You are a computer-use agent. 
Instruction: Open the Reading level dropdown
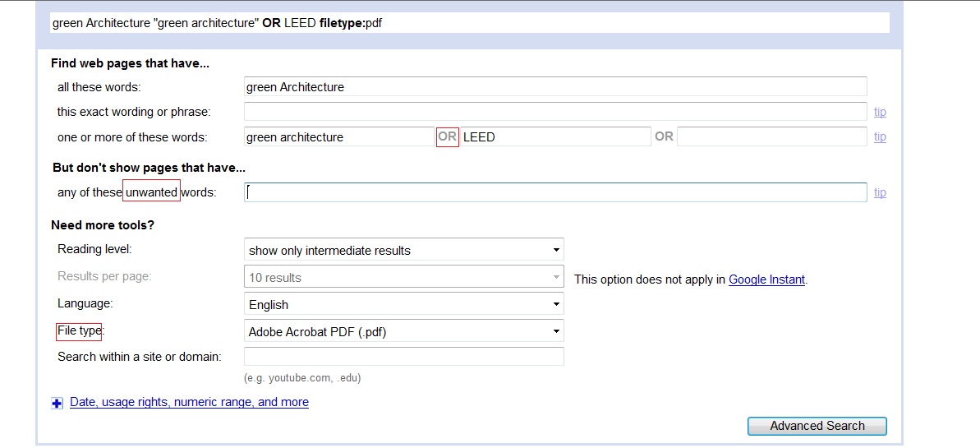point(404,251)
